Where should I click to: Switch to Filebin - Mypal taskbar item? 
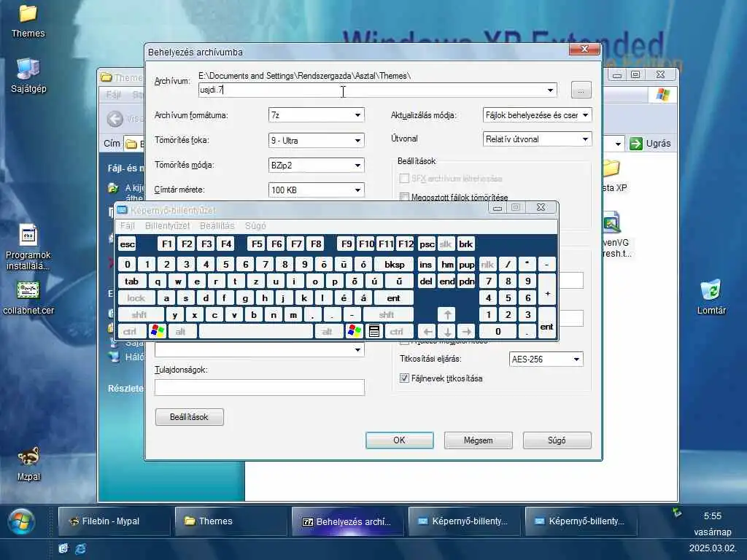pyautogui.click(x=114, y=521)
